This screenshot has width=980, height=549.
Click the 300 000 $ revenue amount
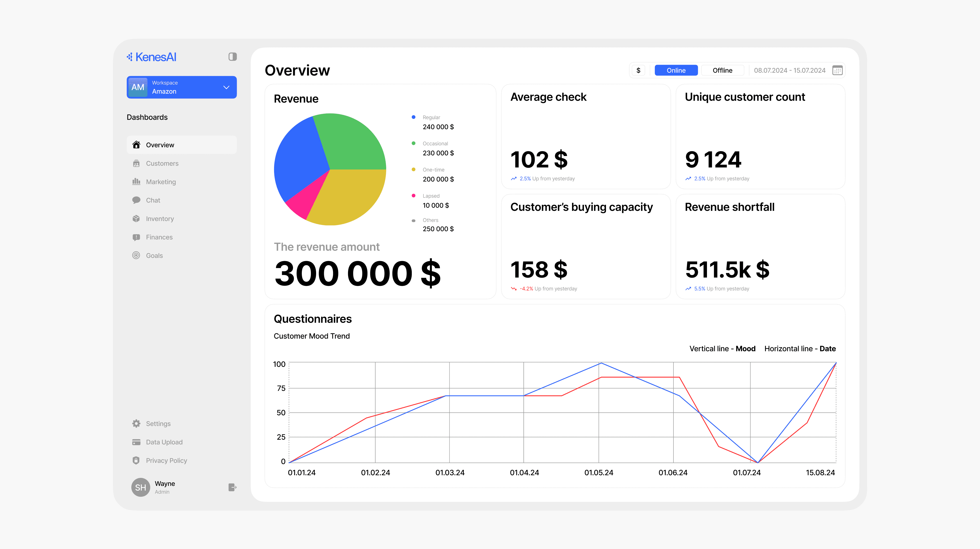(x=358, y=273)
